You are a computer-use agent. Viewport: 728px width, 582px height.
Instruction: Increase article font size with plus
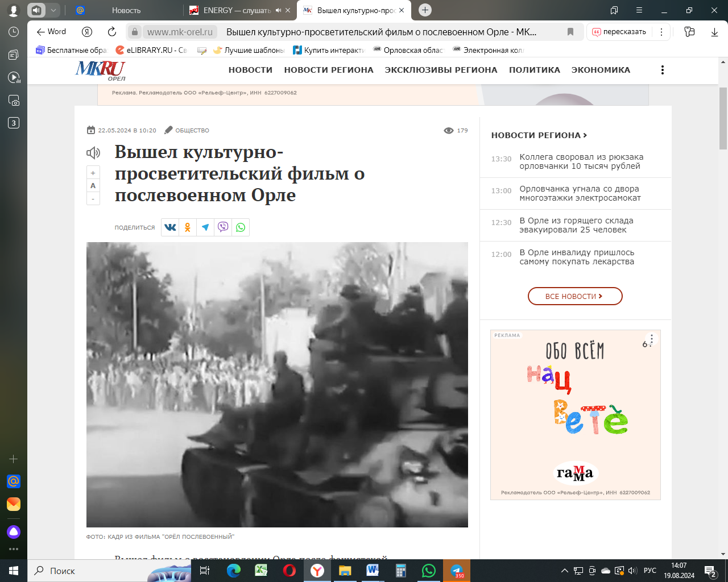point(93,173)
